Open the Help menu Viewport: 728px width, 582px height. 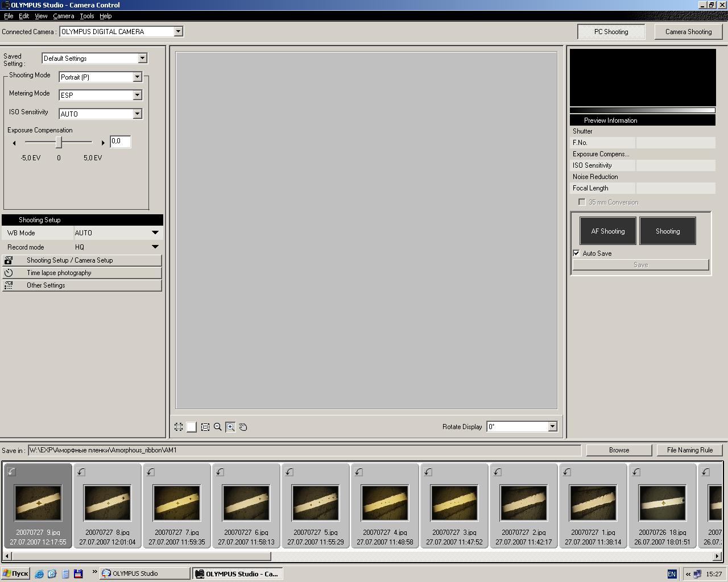point(106,16)
